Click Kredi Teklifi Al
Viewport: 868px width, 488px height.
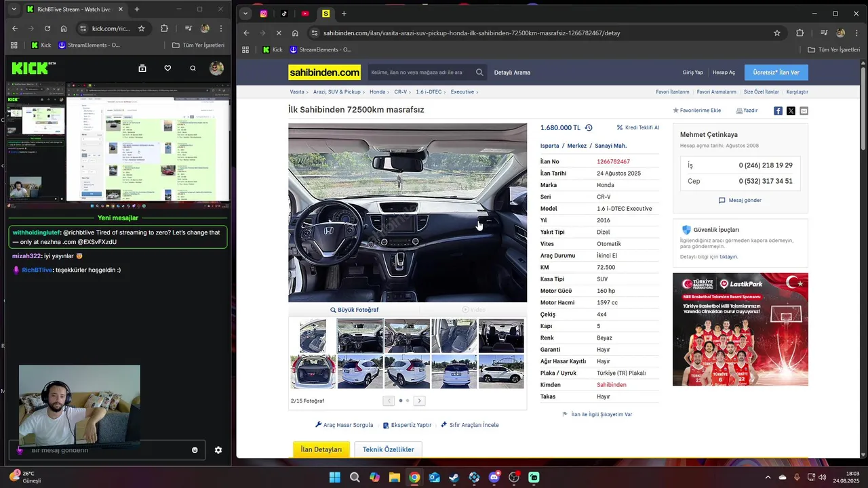click(x=637, y=127)
